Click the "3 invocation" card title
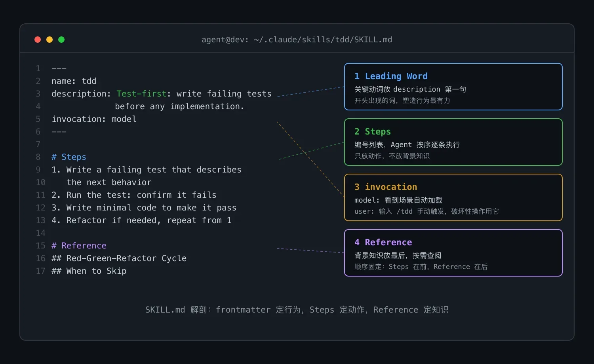 point(386,187)
